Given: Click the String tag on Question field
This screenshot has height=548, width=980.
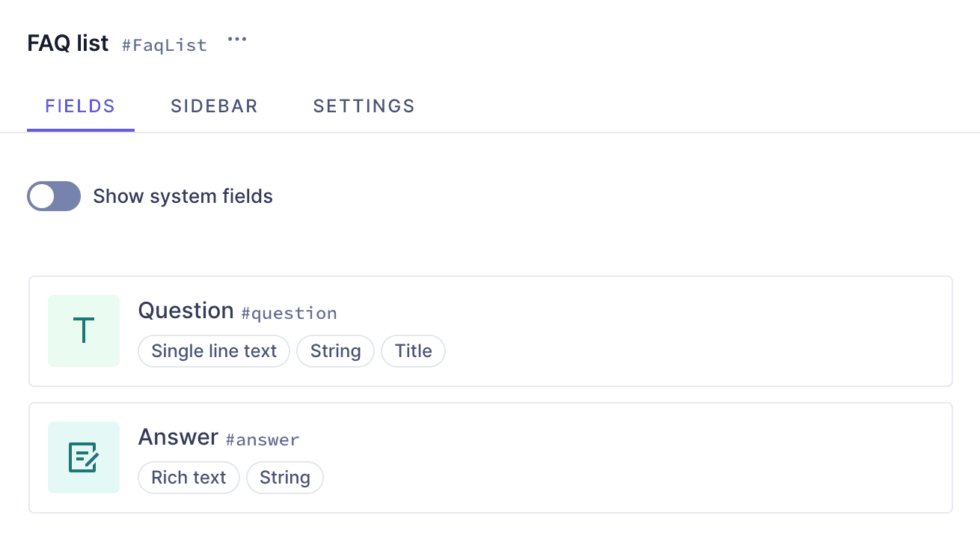Looking at the screenshot, I should pos(336,351).
